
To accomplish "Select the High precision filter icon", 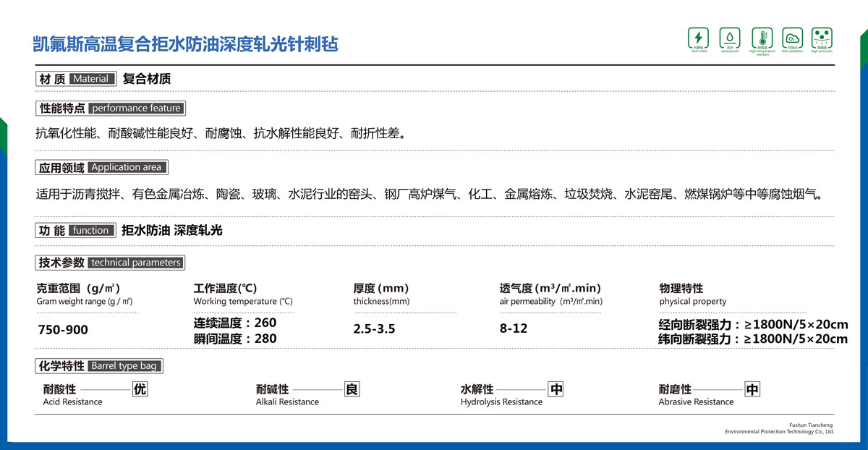I will [x=822, y=38].
